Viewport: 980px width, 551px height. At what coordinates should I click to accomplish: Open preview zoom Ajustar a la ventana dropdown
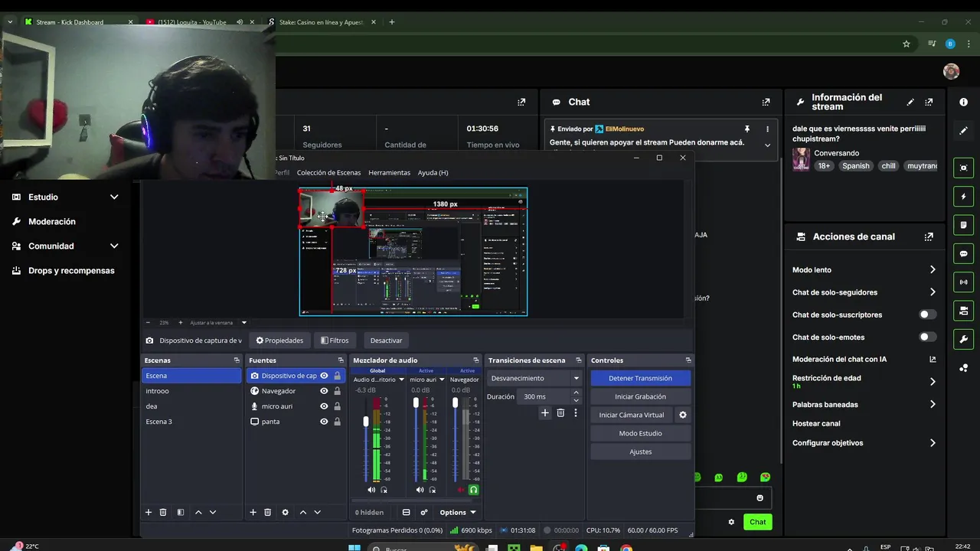coord(218,323)
